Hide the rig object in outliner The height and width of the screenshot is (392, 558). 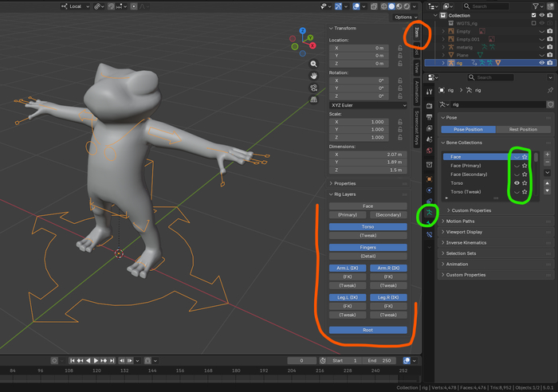click(541, 63)
